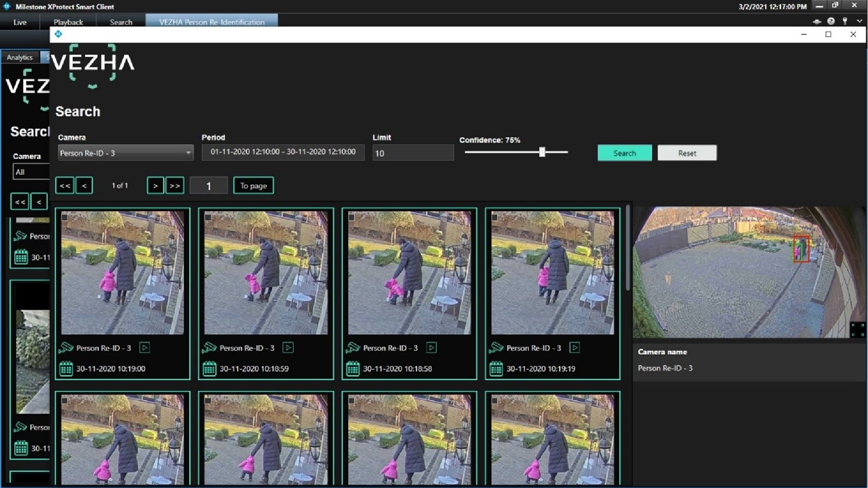Viewport: 868px width, 488px height.
Task: Go to previous results page
Action: (x=84, y=186)
